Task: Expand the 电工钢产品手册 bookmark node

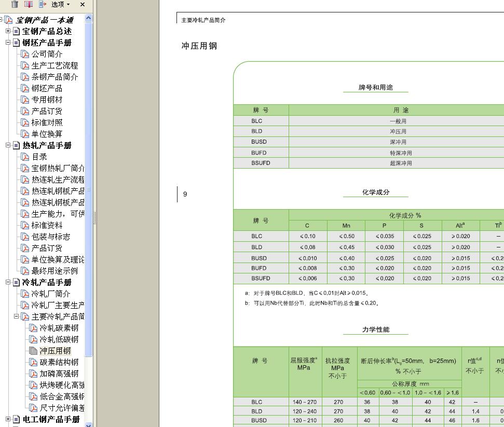Action: coord(8,419)
